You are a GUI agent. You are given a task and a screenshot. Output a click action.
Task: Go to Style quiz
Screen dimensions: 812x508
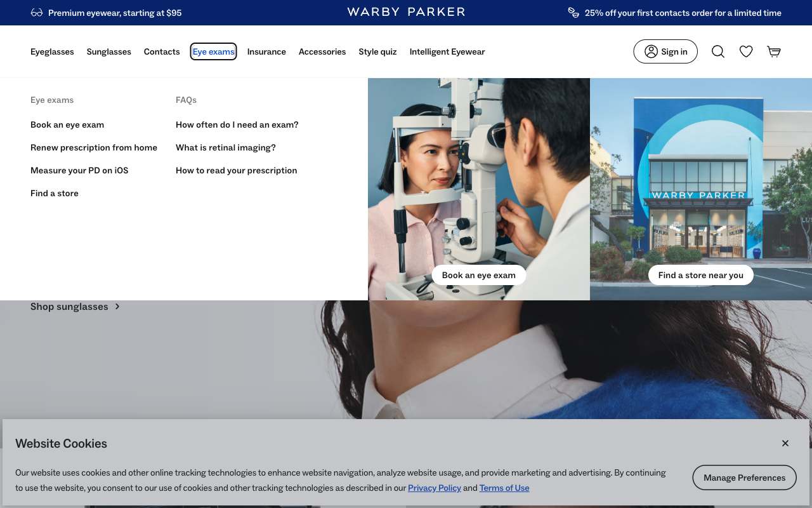(x=377, y=52)
